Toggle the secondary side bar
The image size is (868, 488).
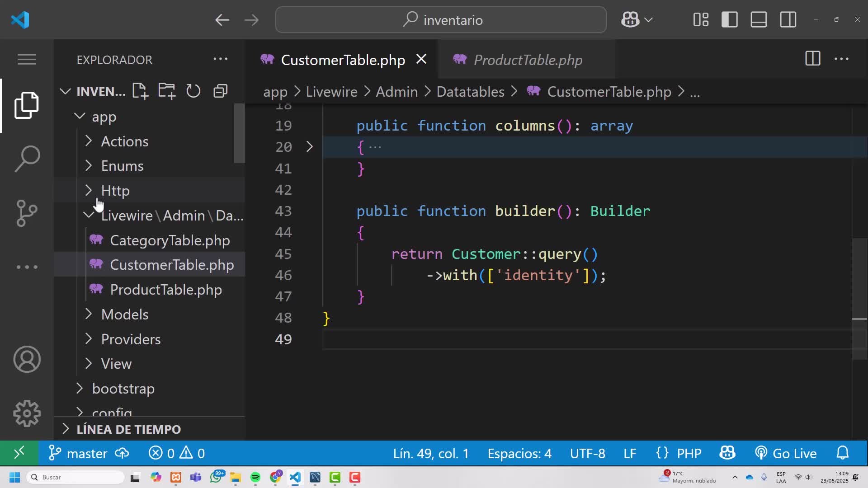788,20
